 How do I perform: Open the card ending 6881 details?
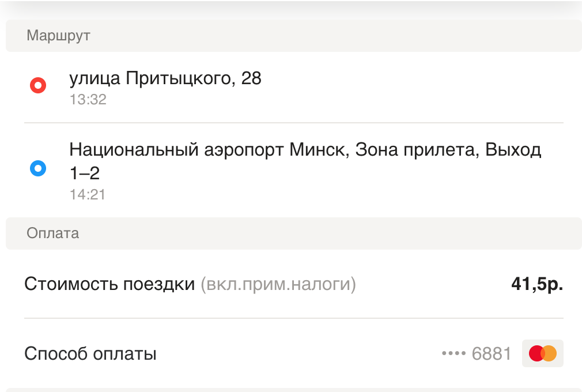tap(491, 353)
